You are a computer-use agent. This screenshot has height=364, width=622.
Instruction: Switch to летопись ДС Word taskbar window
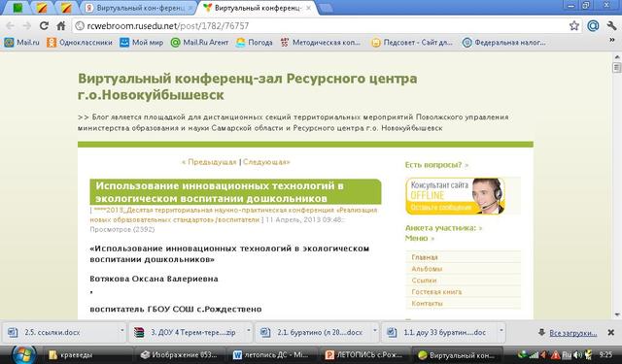tap(273, 355)
